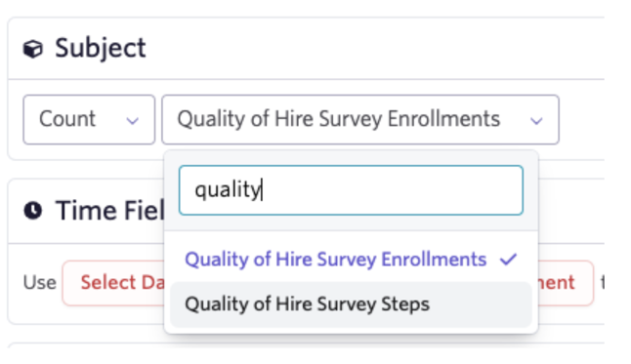
Task: Choose the Quality of Hire Survey Enrollments option
Action: (351, 260)
